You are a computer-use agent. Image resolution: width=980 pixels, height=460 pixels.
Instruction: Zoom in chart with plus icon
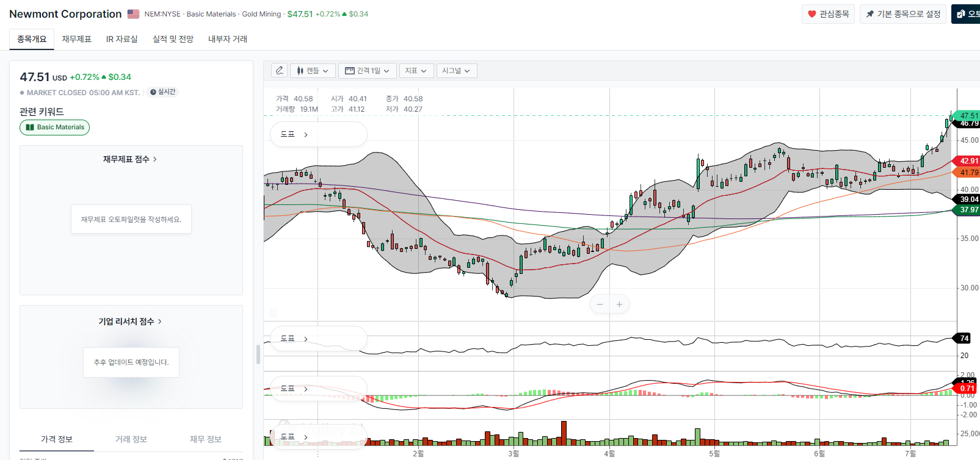pos(619,304)
